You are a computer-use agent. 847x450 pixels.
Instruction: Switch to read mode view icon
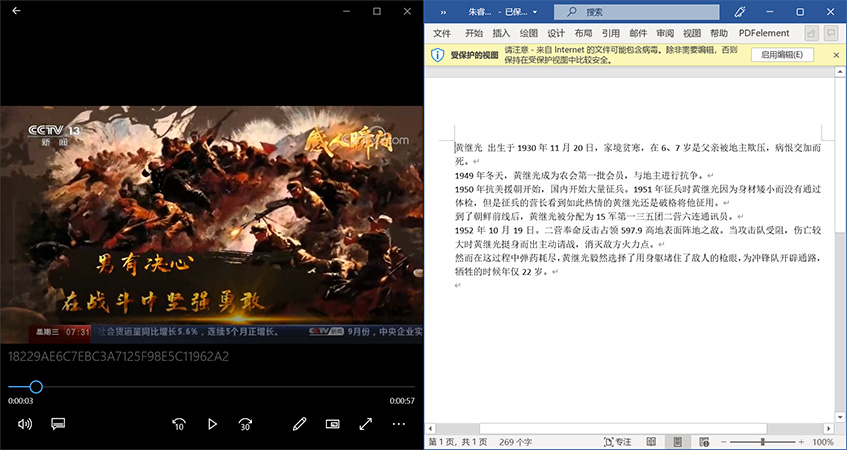651,442
